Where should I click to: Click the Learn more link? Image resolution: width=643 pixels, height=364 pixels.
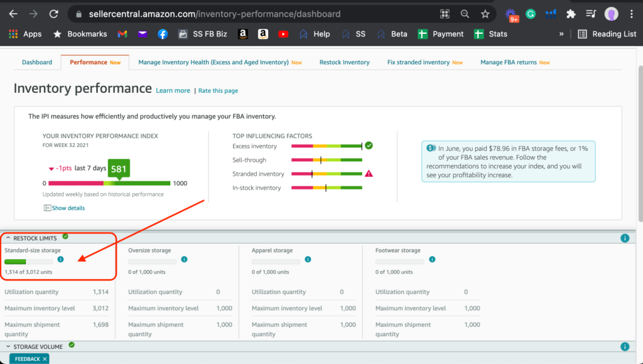(173, 90)
